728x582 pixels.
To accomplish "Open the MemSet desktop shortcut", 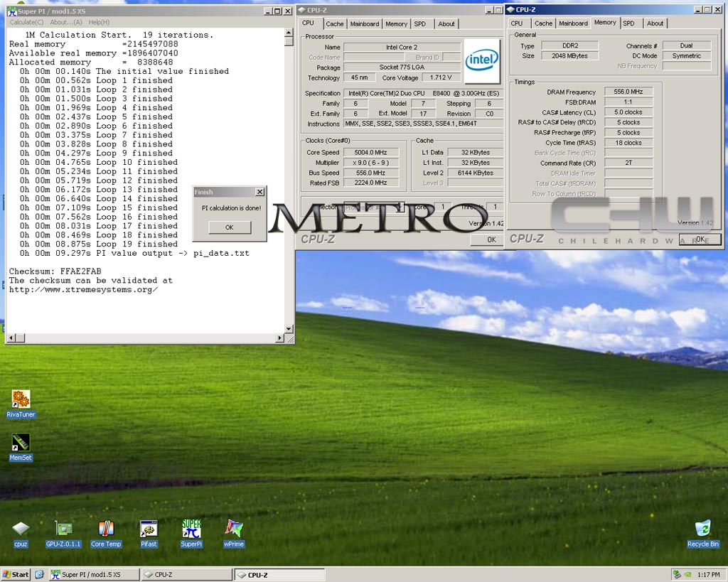I will [21, 448].
